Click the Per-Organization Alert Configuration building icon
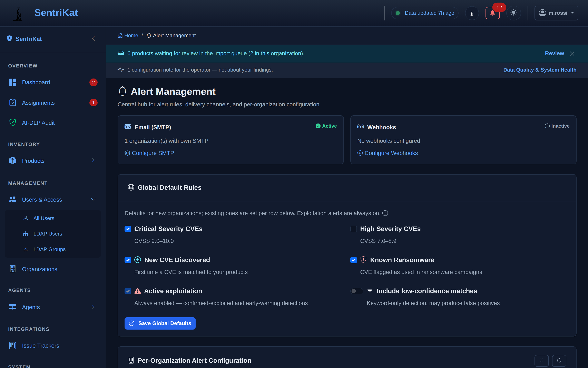Image resolution: width=588 pixels, height=368 pixels. 131,360
